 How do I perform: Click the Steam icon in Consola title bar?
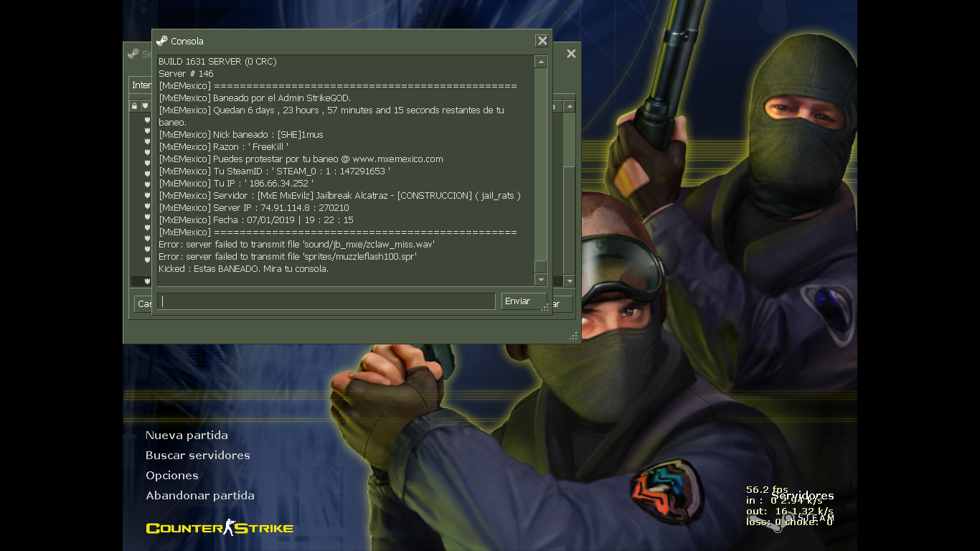click(161, 41)
